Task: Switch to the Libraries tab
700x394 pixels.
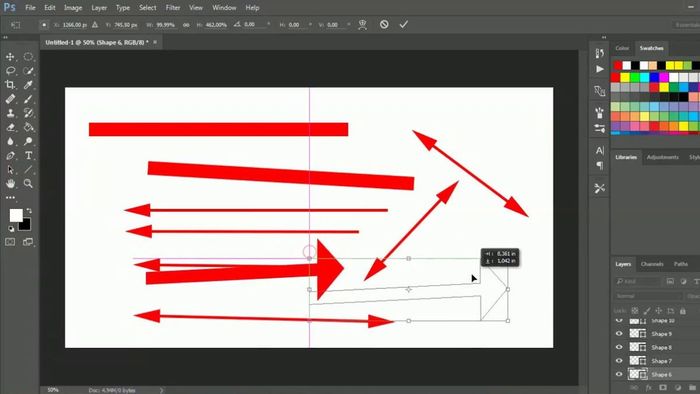Action: coord(626,157)
